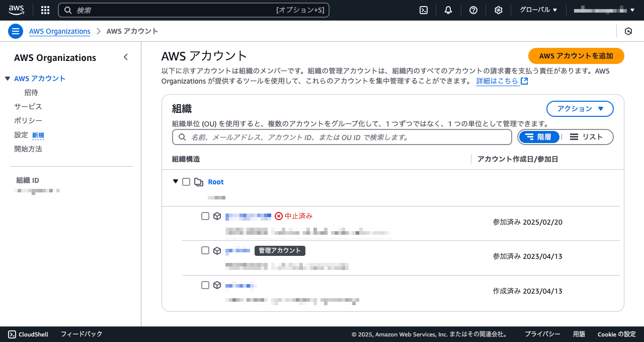Click フィードバック in the footer
Viewport: 644px width, 342px height.
tap(82, 334)
